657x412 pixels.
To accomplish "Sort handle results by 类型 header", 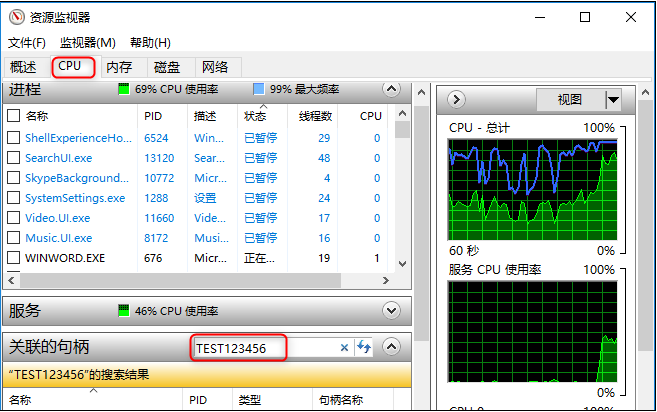I will point(272,400).
